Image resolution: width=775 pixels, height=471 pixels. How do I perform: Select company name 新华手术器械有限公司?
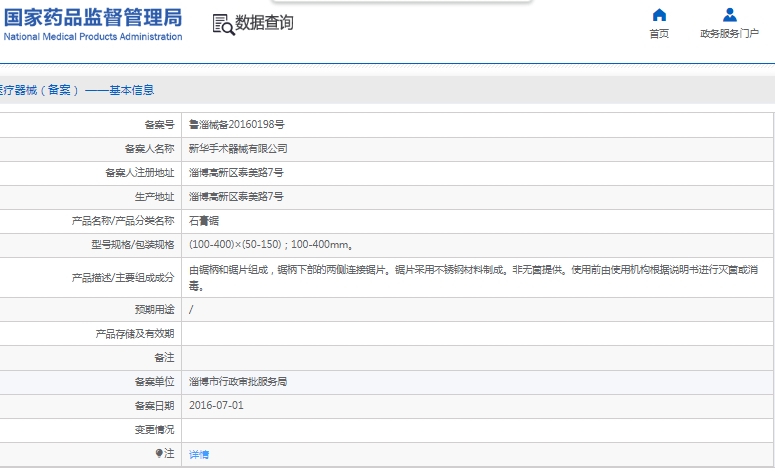tap(238, 149)
